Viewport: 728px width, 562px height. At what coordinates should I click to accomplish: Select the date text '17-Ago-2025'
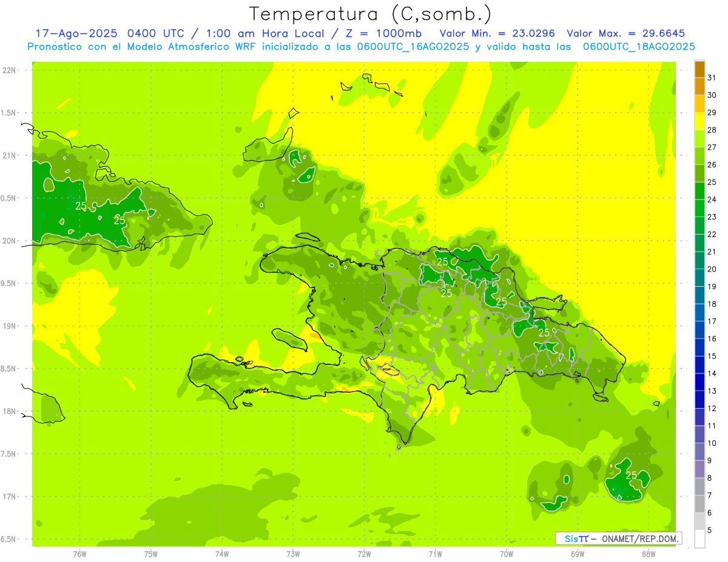76,33
